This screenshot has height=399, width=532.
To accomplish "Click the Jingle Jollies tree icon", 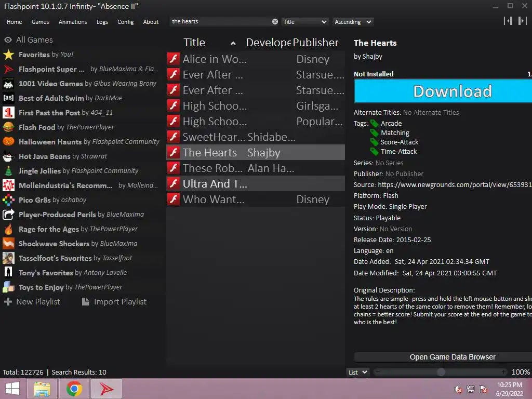I will click(8, 171).
